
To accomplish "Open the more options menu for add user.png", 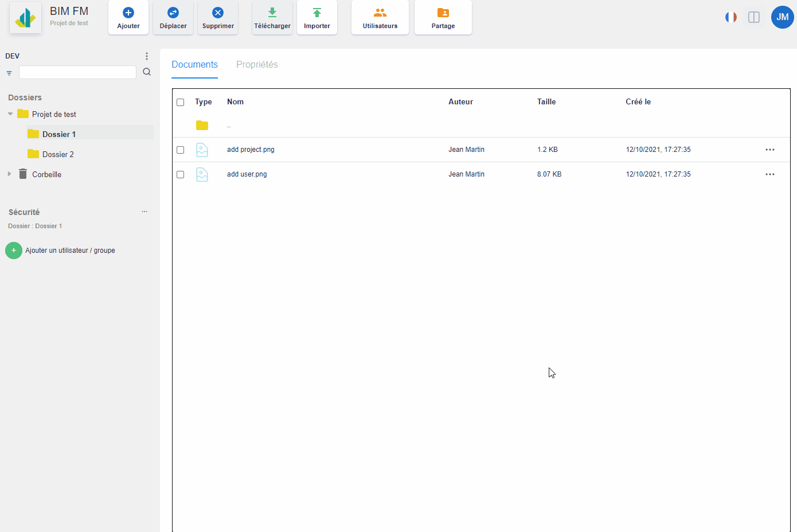I will (770, 174).
